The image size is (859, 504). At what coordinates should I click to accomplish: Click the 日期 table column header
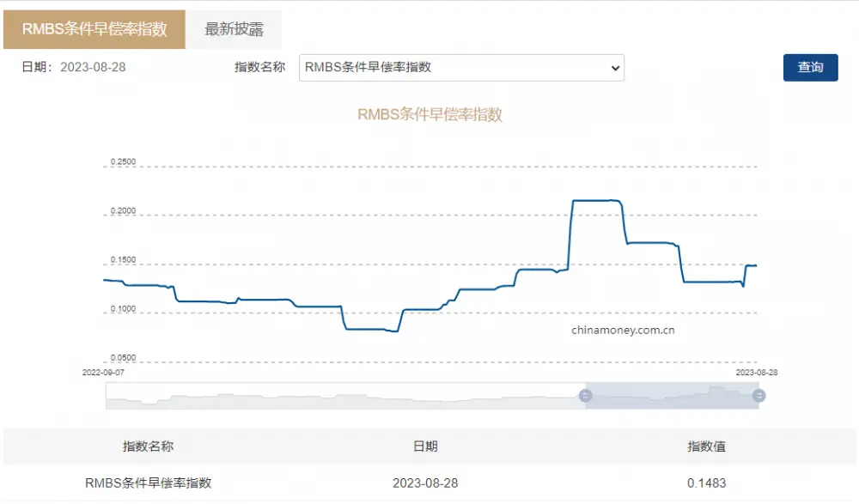(x=425, y=446)
